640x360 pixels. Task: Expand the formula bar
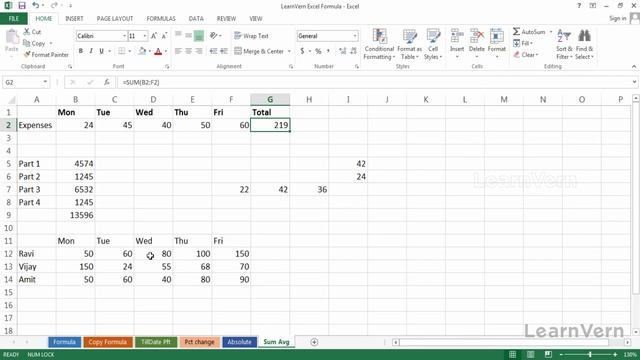pyautogui.click(x=634, y=82)
